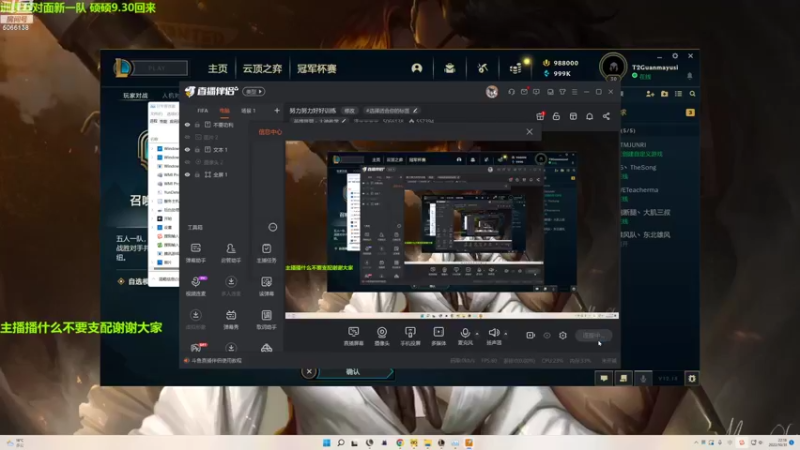Click the share icon in streaming app

(606, 116)
